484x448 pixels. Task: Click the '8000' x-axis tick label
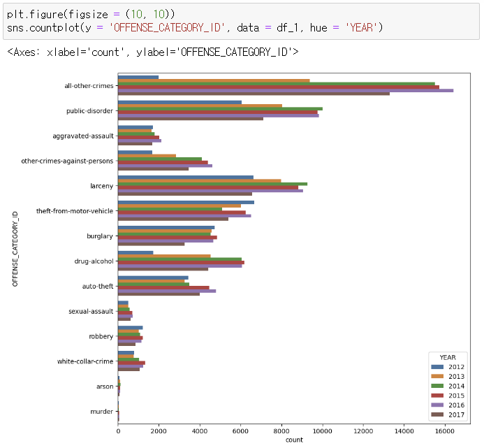pyautogui.click(x=281, y=431)
